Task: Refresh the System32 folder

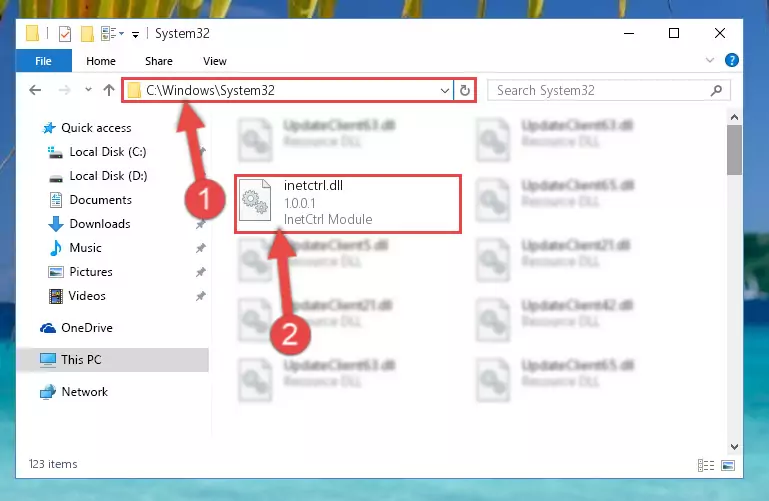Action: [464, 90]
